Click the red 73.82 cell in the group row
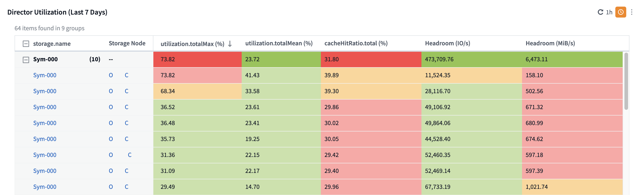The height and width of the screenshot is (195, 644). [x=197, y=59]
